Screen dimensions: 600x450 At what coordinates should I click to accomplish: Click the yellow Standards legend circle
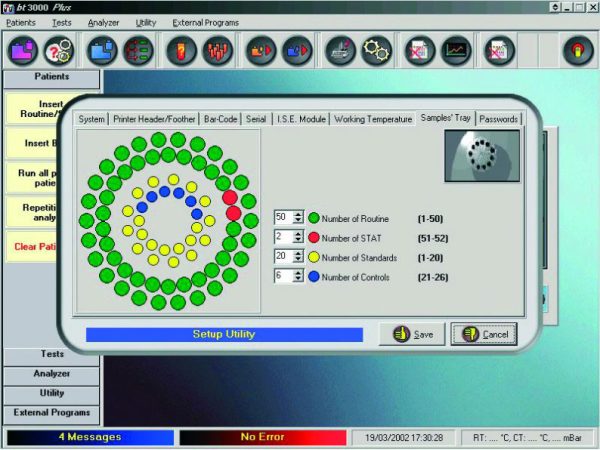[x=314, y=257]
